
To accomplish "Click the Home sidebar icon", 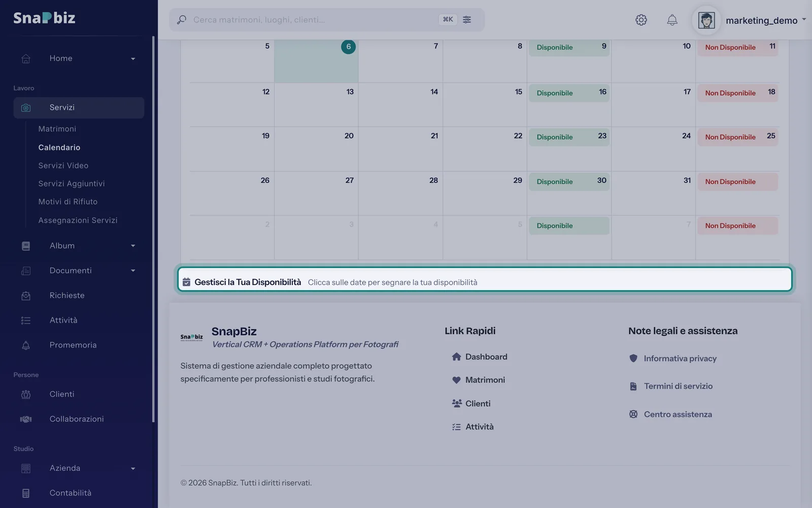I will tap(26, 58).
